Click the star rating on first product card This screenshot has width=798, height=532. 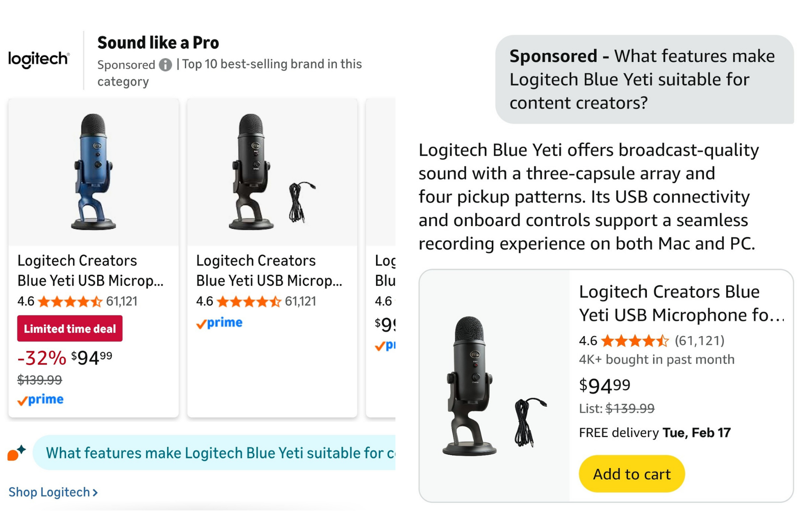pyautogui.click(x=70, y=302)
